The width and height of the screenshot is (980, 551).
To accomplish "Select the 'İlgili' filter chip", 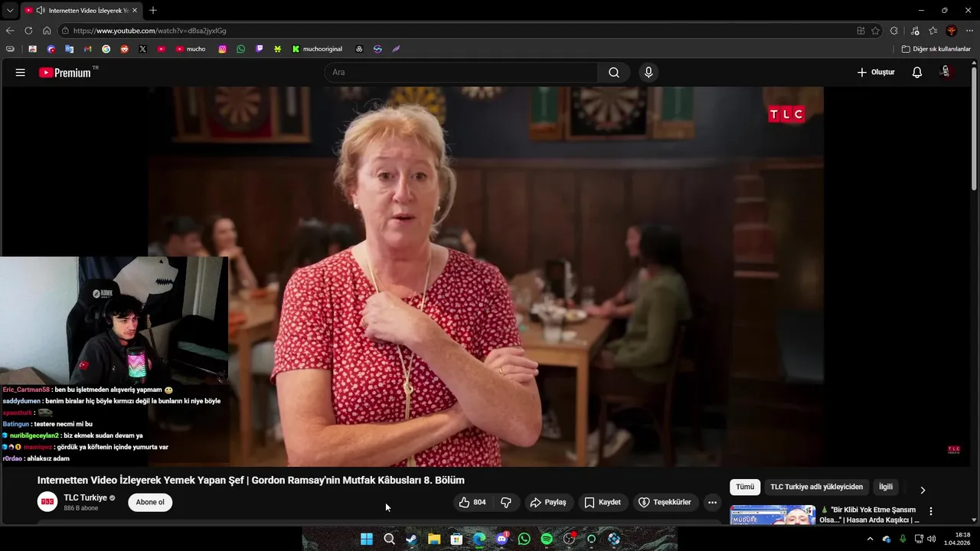I will [886, 487].
